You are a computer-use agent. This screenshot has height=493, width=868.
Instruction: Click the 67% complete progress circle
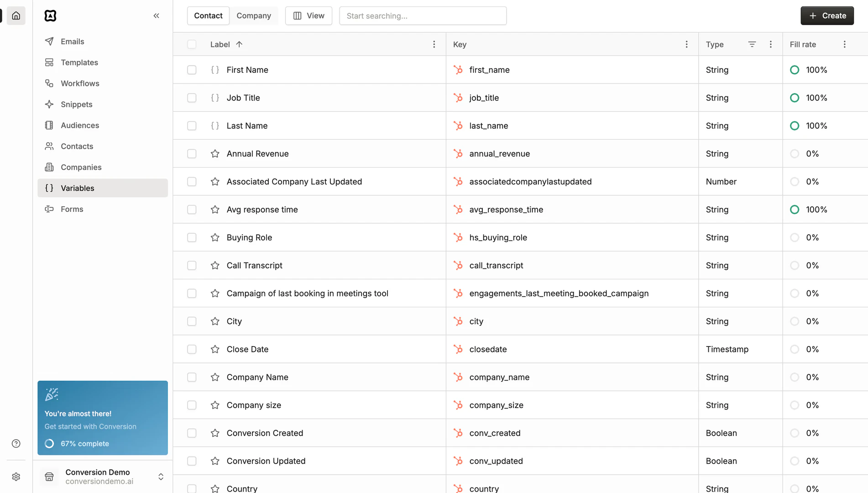point(49,443)
